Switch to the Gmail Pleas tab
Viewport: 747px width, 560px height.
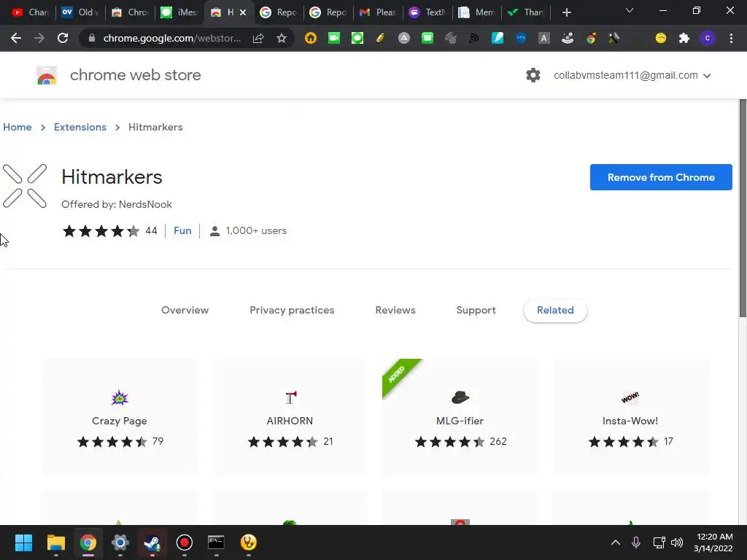(377, 12)
